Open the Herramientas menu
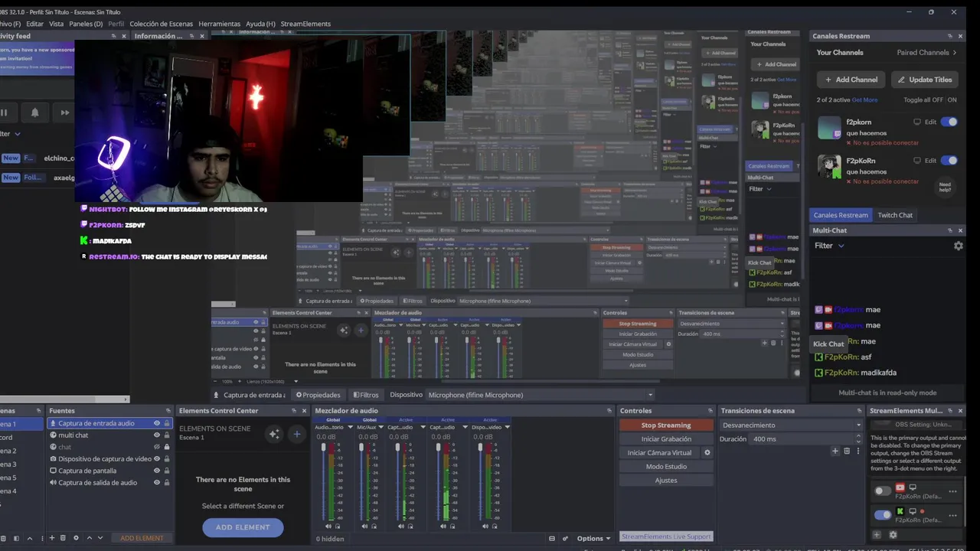Screen dimensions: 980x551 coord(219,24)
